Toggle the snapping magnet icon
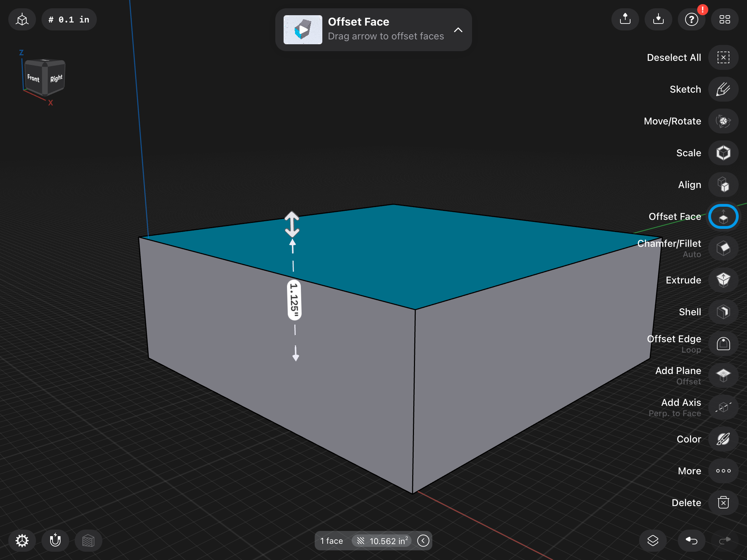This screenshot has height=560, width=747. click(55, 540)
